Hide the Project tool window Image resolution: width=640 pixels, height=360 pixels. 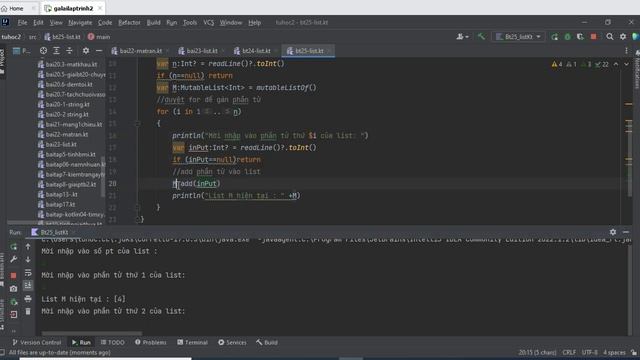99,51
